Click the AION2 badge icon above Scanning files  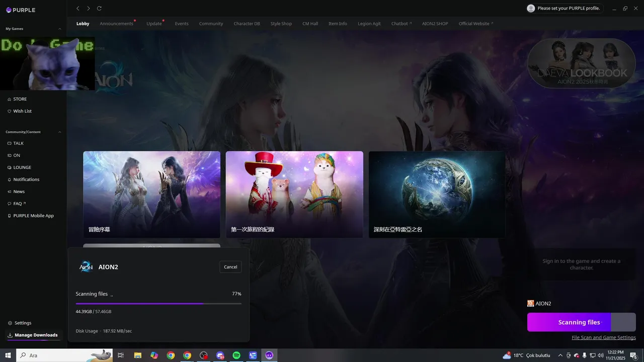530,303
